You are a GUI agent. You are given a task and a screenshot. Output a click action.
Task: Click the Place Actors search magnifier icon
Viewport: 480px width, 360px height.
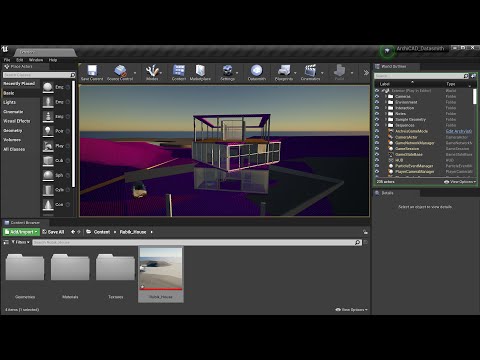(73, 75)
